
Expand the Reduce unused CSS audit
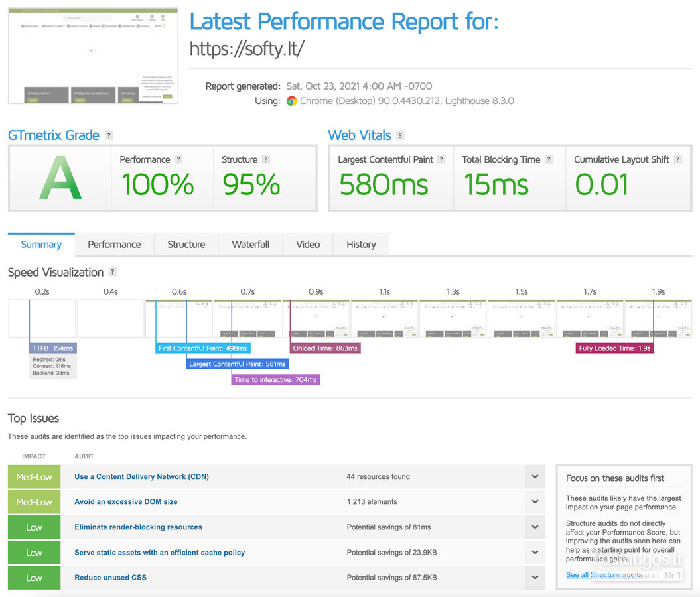click(x=535, y=578)
